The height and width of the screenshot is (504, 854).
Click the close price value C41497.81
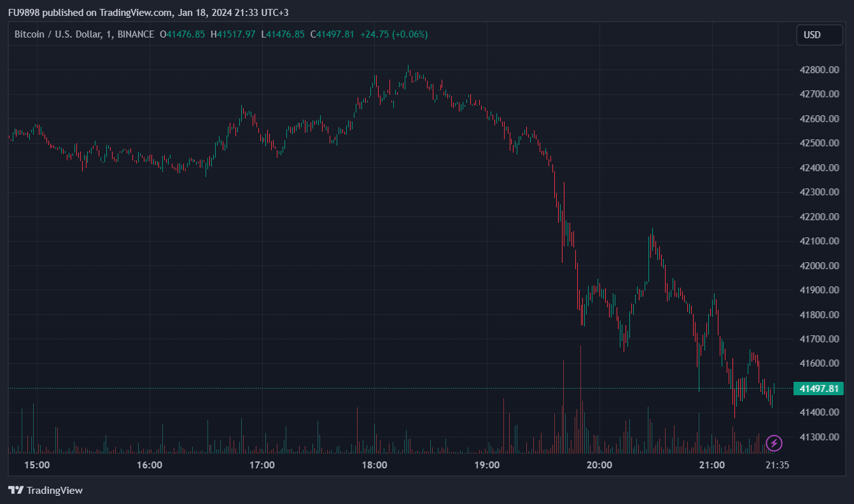point(332,34)
